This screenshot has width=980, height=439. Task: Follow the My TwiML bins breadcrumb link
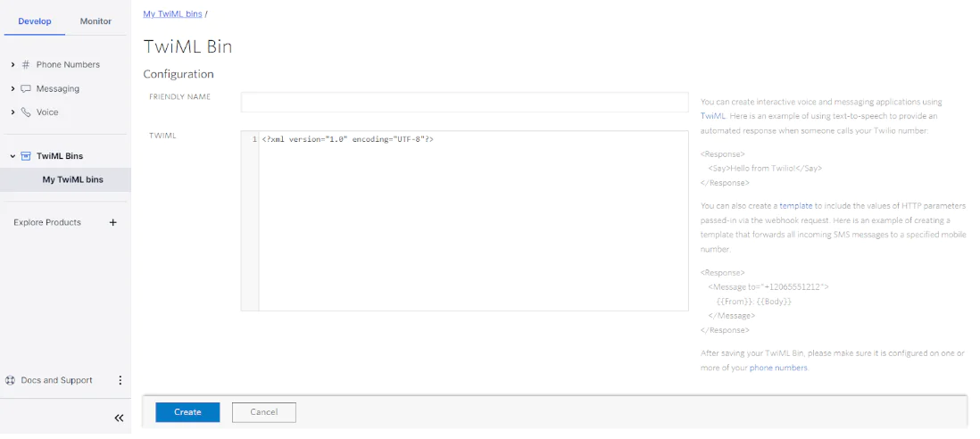(x=172, y=13)
